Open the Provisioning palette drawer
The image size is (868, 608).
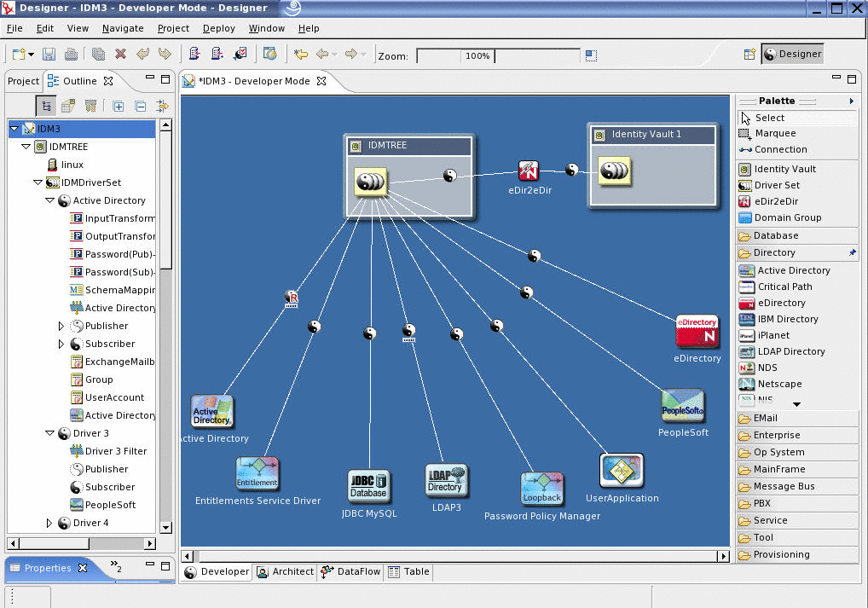[797, 554]
